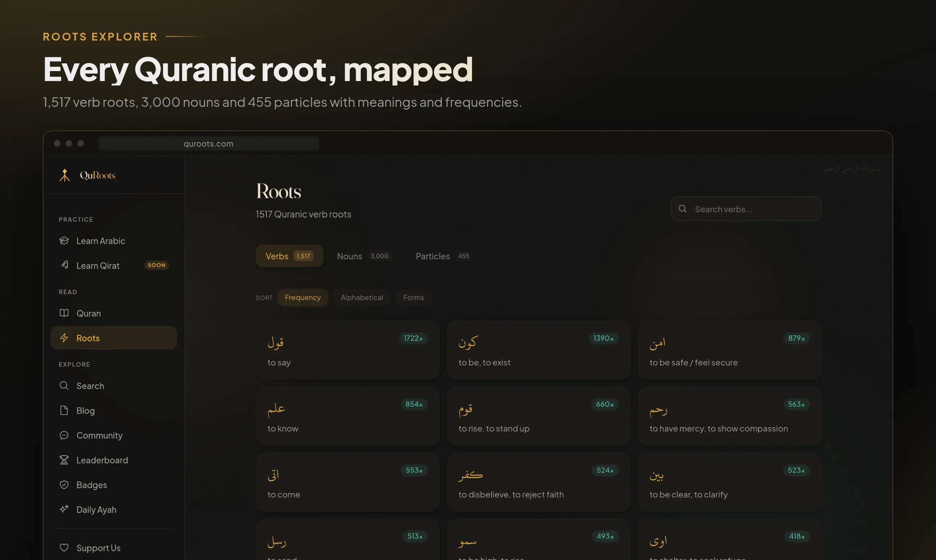
Task: Click the Badges shield icon
Action: [64, 484]
